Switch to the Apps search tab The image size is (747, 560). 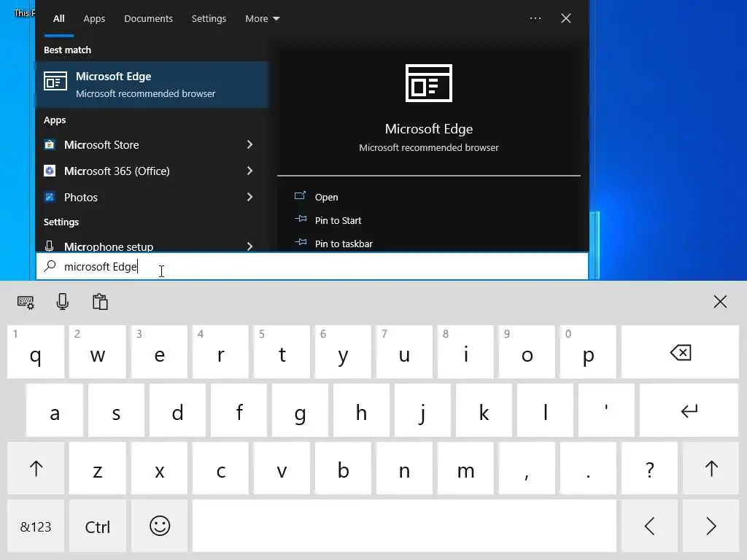tap(94, 18)
